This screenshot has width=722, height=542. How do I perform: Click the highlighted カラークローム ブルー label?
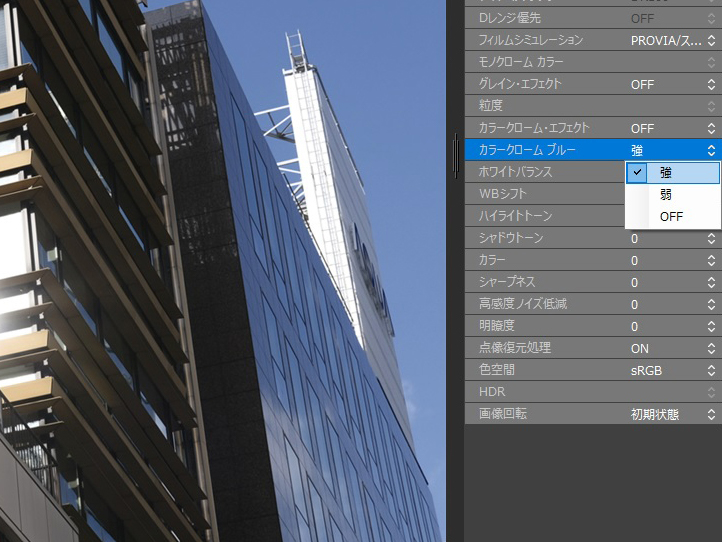(x=527, y=150)
